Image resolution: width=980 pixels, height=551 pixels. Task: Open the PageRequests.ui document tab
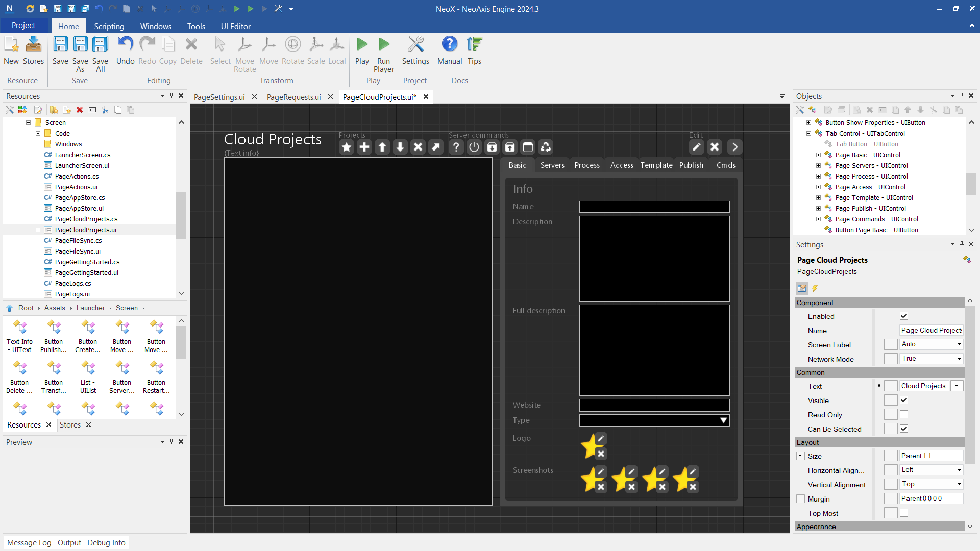tap(293, 97)
